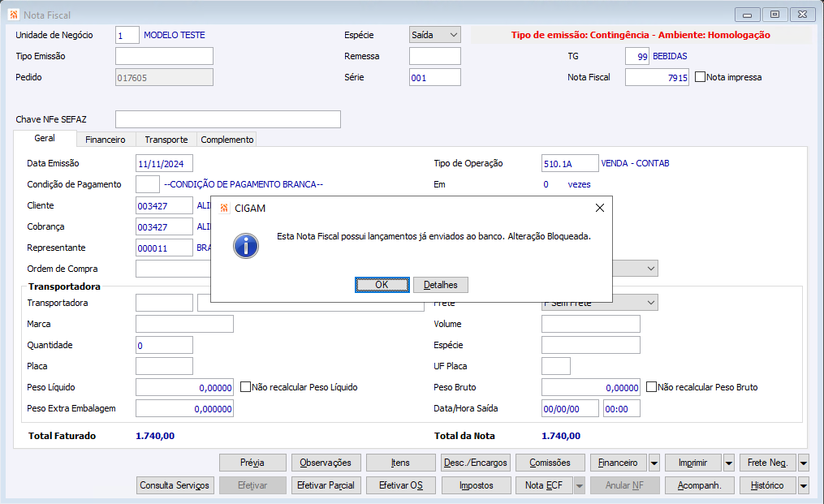Click the Data Saída field 00/00/00
This screenshot has height=504, width=824.
570,408
